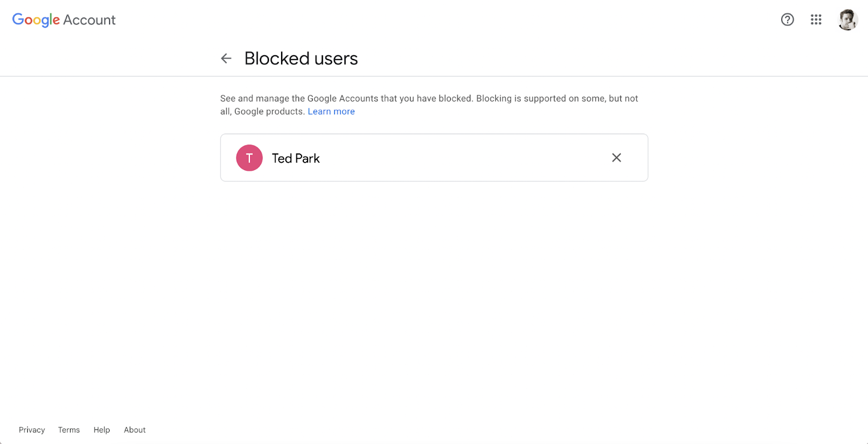Open the Privacy footer link
Image resolution: width=868 pixels, height=444 pixels.
coord(32,430)
